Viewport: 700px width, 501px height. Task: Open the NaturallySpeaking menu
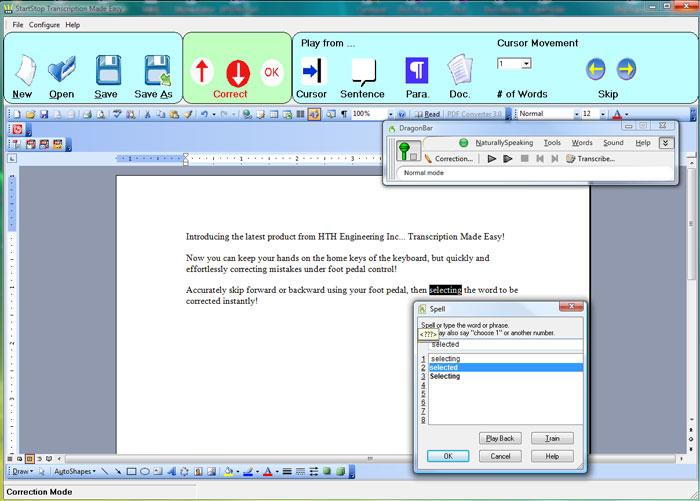(x=504, y=143)
